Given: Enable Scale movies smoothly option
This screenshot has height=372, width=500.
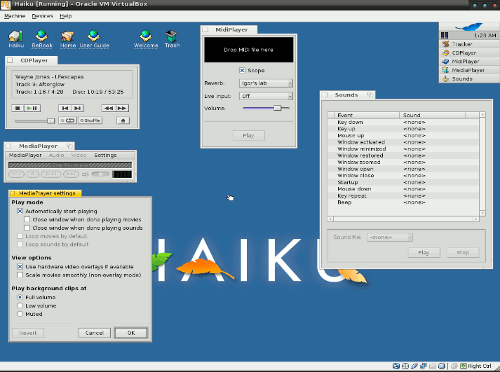Looking at the screenshot, I should (x=20, y=275).
